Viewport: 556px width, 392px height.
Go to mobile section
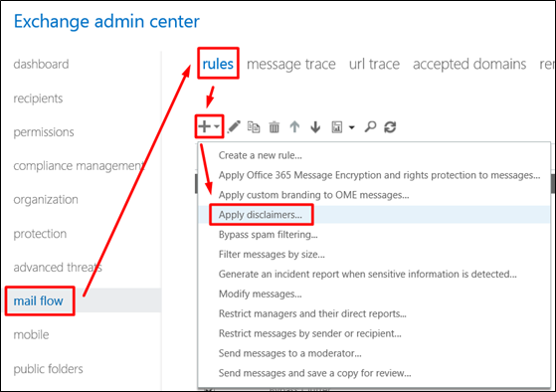point(31,334)
